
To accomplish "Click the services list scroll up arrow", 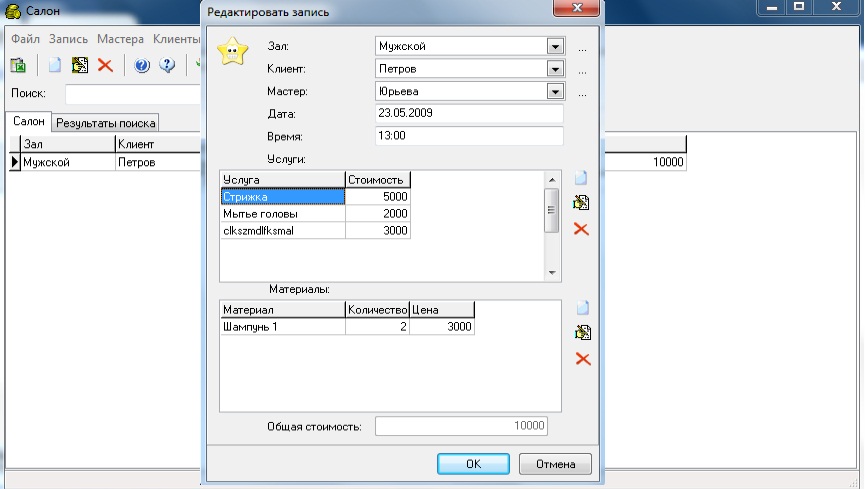I will (552, 180).
